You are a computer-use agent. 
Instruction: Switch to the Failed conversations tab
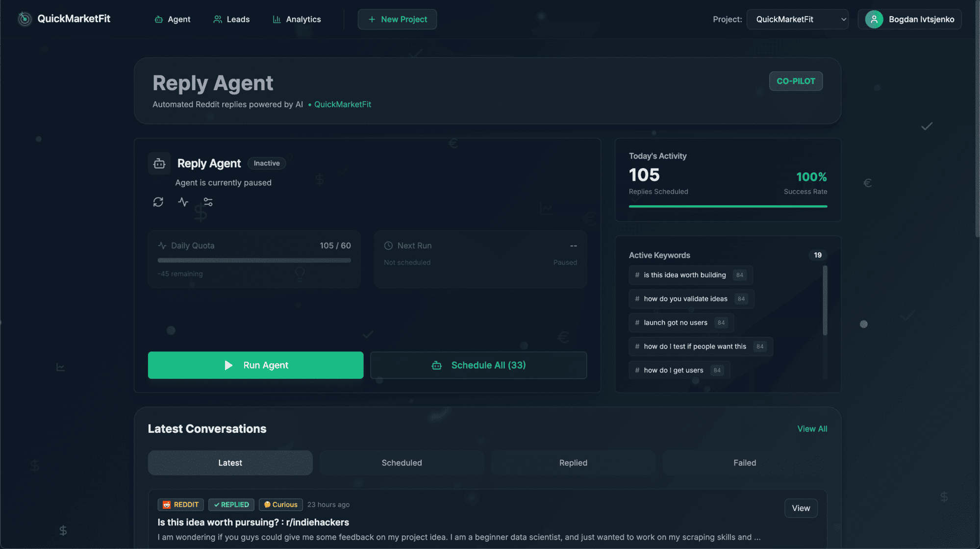click(744, 462)
